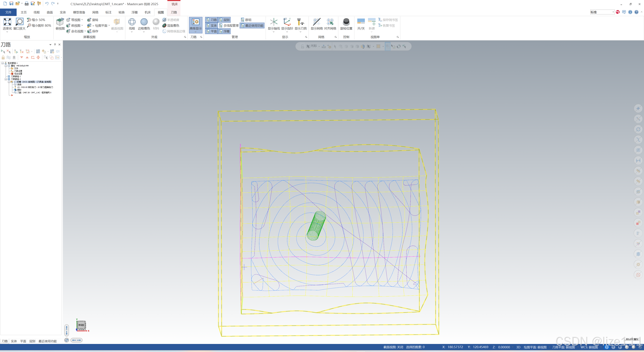Open the 等视图 dropdown arrow
Screen dimensions: 644x352
point(82,19)
